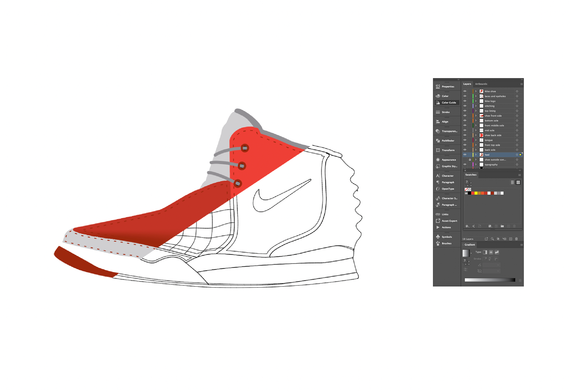The image size is (588, 392).
Task: Pick the yellow swatch
Action: tap(476, 193)
